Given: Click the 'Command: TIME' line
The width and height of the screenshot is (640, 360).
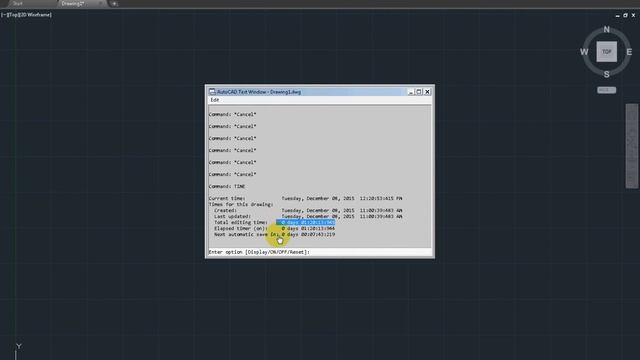Looking at the screenshot, I should click(227, 187).
